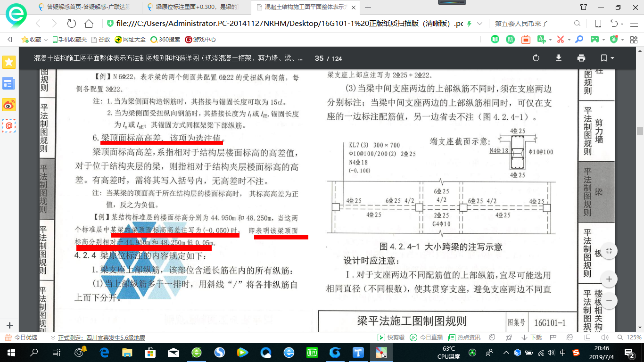Open the 游戏中心 bookmark

click(201, 40)
